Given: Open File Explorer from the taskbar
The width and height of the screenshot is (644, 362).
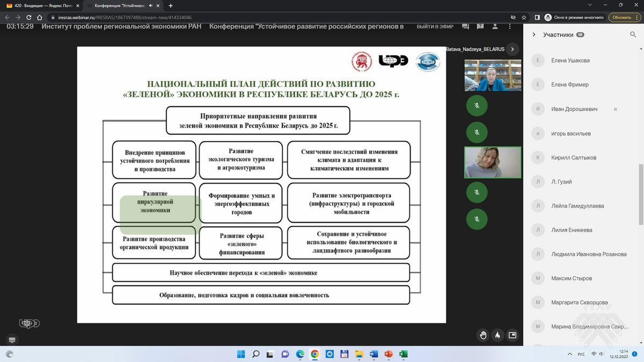Looking at the screenshot, I should tap(359, 354).
